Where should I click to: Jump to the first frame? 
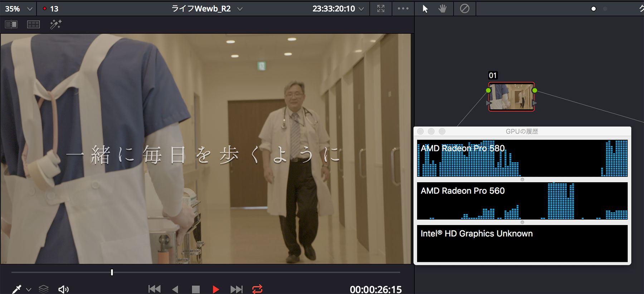155,289
